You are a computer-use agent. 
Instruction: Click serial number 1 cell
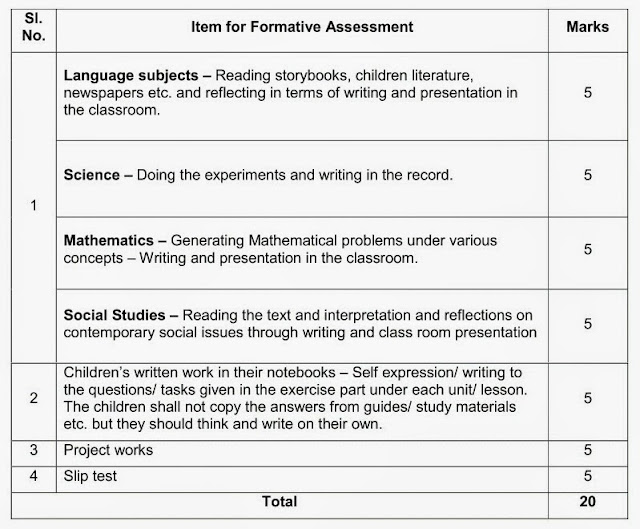click(x=33, y=206)
